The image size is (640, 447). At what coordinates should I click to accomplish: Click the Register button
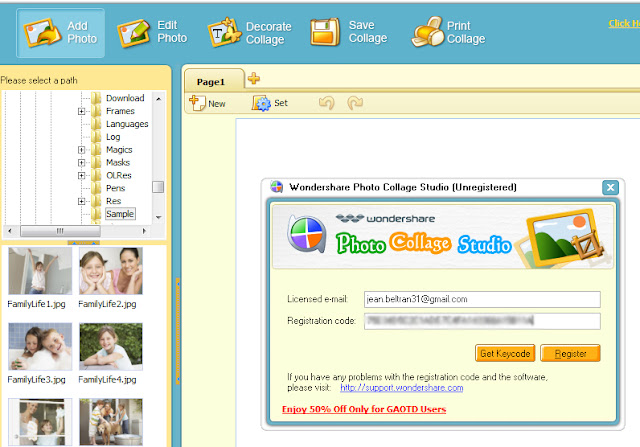pyautogui.click(x=570, y=353)
